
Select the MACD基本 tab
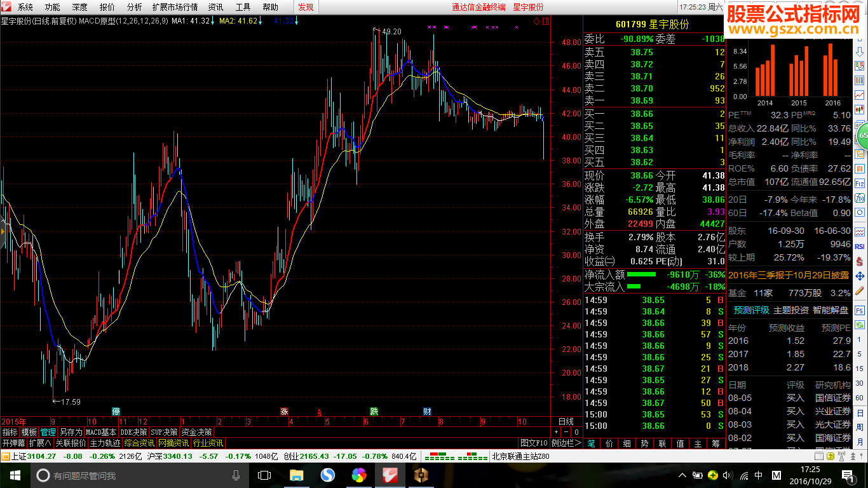101,432
